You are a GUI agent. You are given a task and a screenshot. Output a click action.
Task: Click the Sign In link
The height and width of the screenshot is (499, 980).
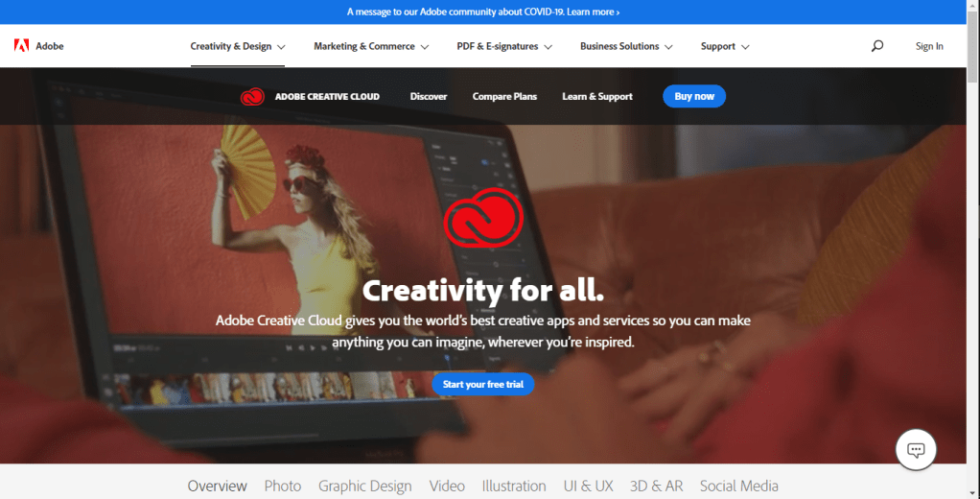pyautogui.click(x=928, y=46)
